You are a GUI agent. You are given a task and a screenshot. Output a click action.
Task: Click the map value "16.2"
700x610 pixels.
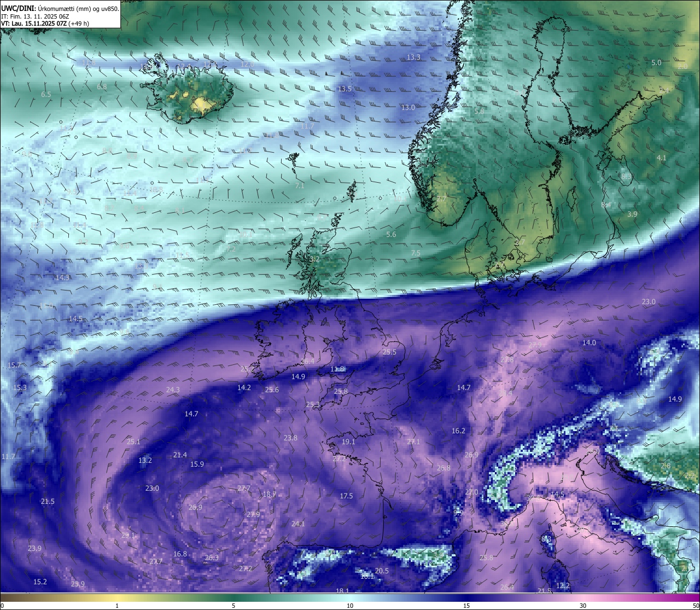[458, 431]
